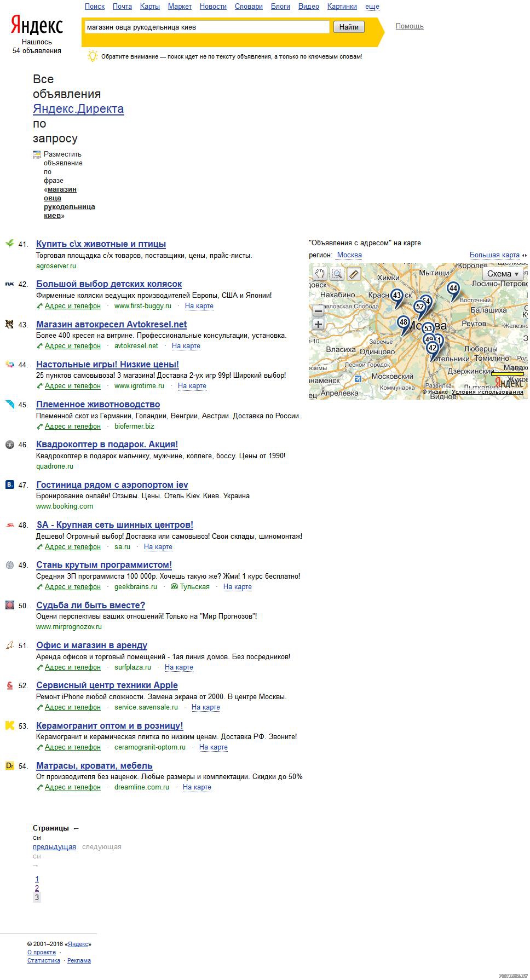
Task: Click the geekbrains favicon beside ad 49
Action: 9,565
